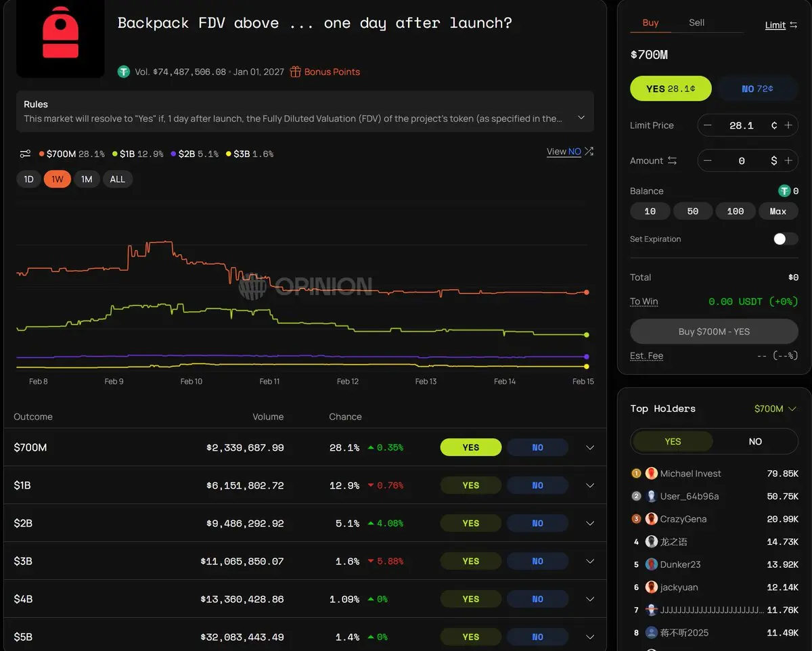812x651 pixels.
Task: Click the To Win label link
Action: point(644,301)
